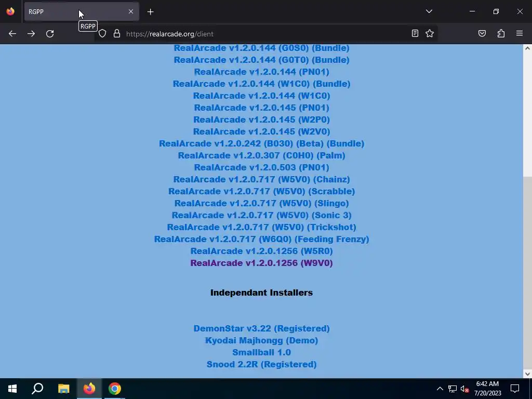Open RealArcade v1.2.0.1256 (W5R0)
Image resolution: width=532 pixels, height=399 pixels.
point(262,251)
